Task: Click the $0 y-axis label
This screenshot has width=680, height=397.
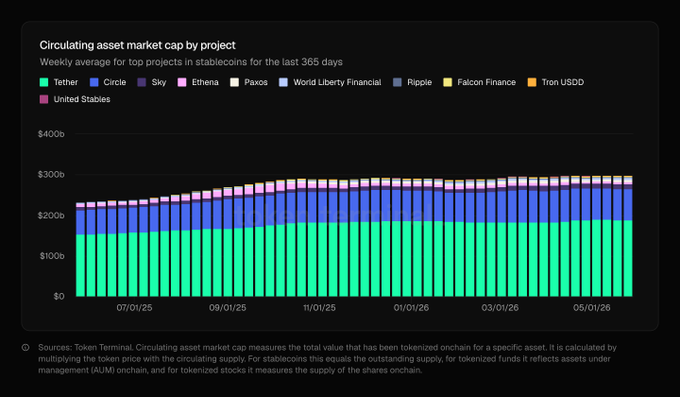Action: (59, 296)
